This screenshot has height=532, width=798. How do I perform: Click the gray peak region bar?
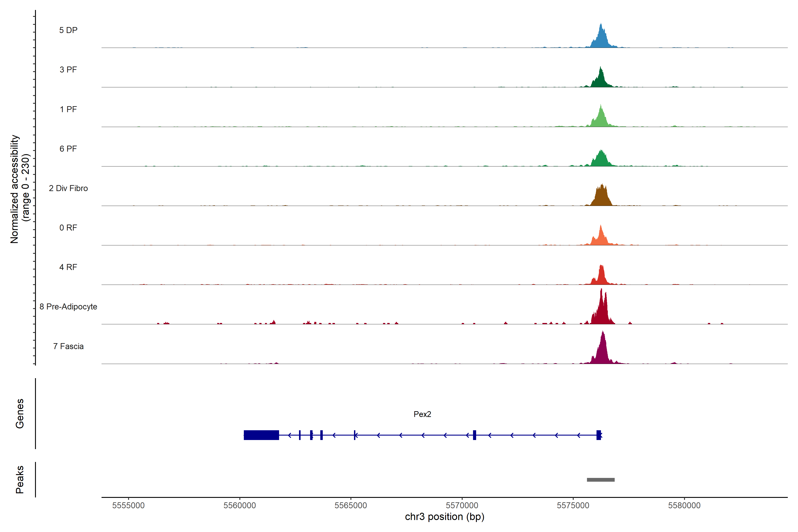pos(600,480)
